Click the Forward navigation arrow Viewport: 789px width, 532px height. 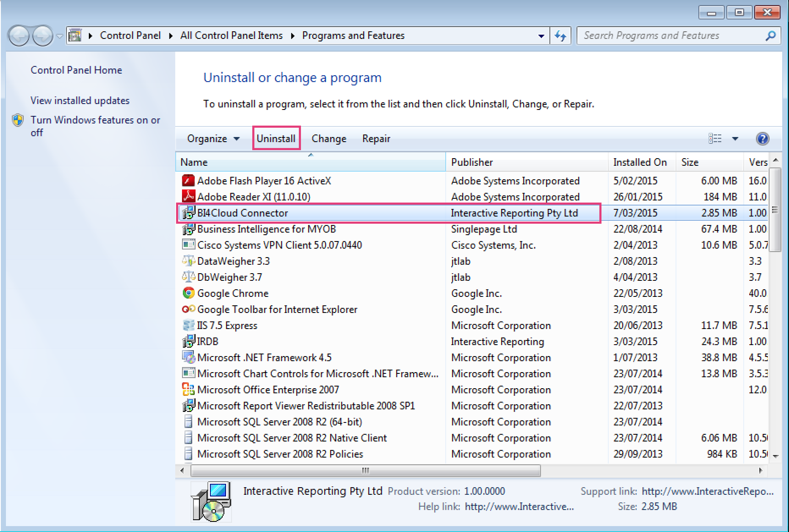(x=43, y=36)
